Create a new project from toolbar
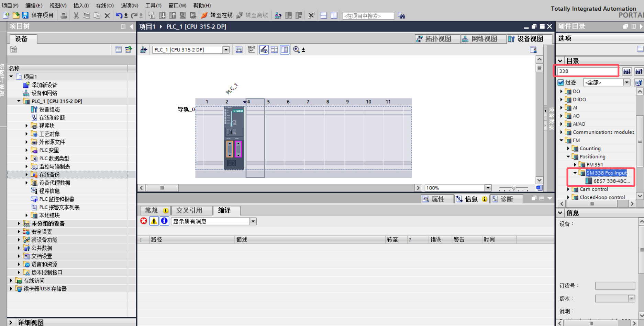Viewport: 644px width, 326px height. [x=6, y=15]
